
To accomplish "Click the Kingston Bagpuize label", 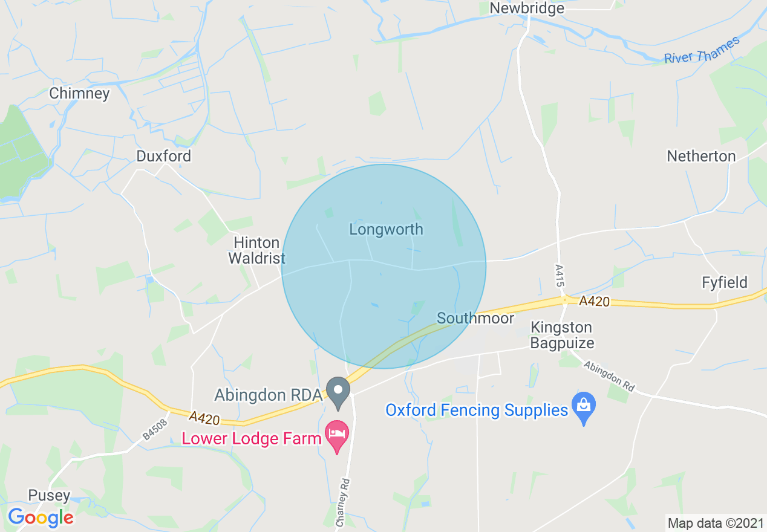I will (562, 335).
